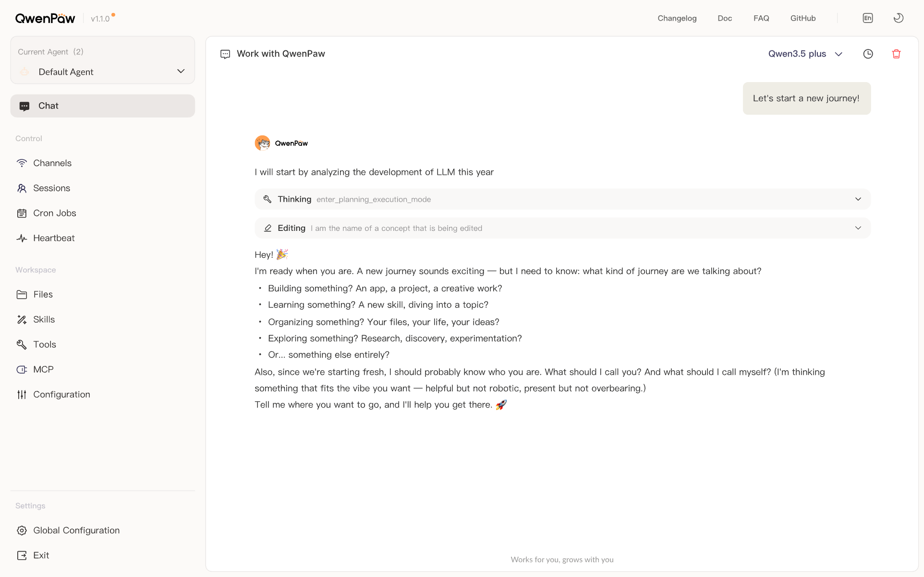Open MCP workspace page

tap(43, 370)
